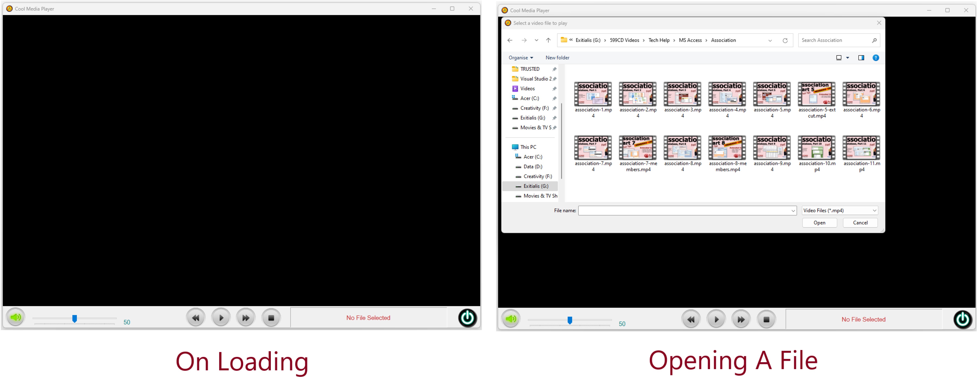Open the view options dropdown arrow

[847, 58]
